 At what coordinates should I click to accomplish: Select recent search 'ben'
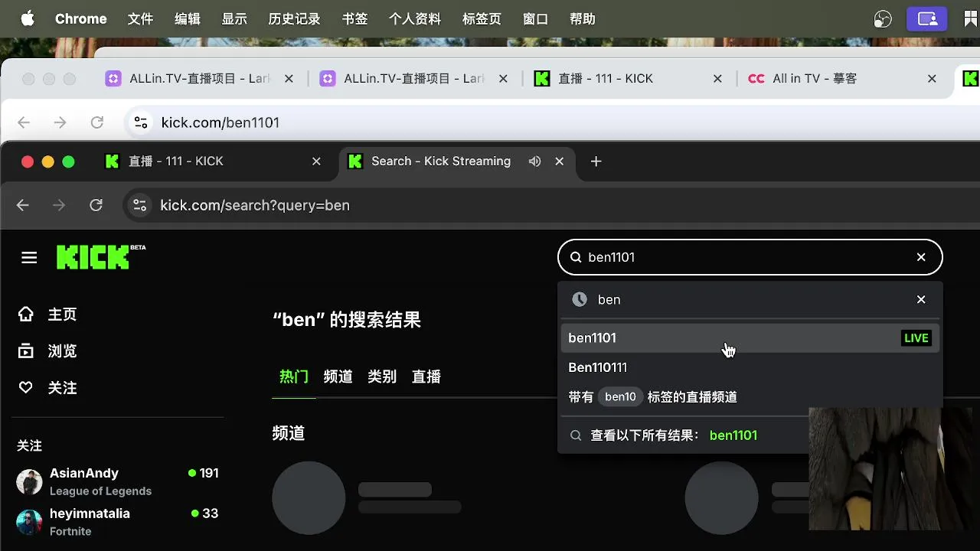click(x=750, y=300)
